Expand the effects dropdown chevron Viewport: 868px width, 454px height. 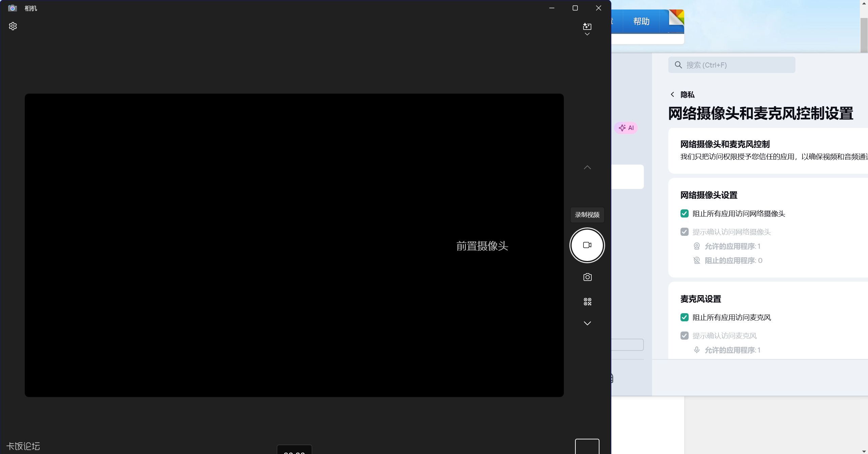pos(587,34)
